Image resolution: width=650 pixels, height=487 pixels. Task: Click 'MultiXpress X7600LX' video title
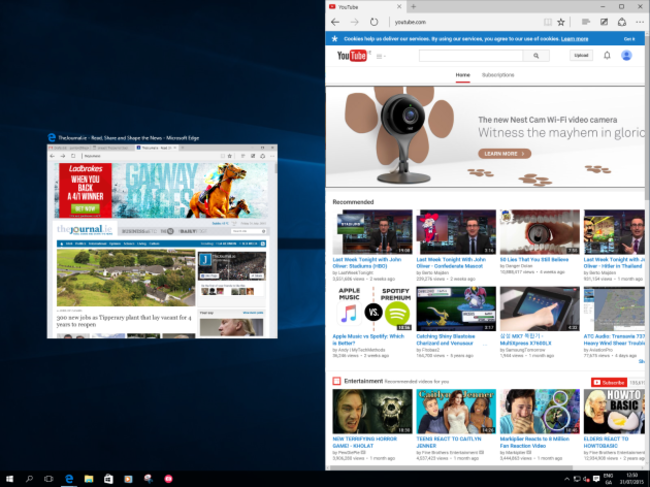[x=526, y=340]
